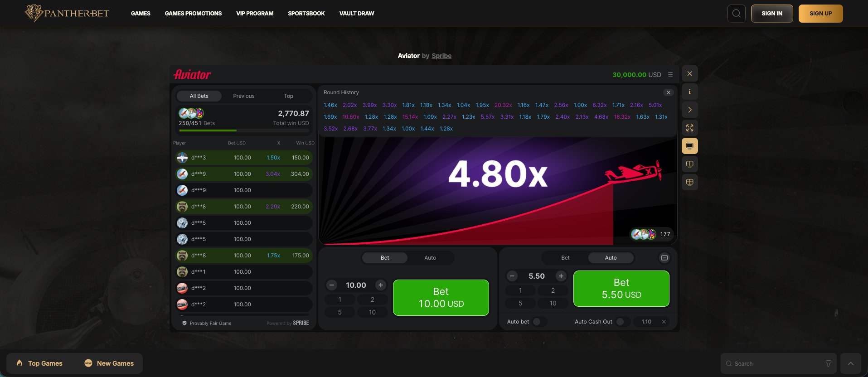Viewport: 868px width, 377px height.
Task: Click the 30,000.00 USD balance
Action: (636, 74)
